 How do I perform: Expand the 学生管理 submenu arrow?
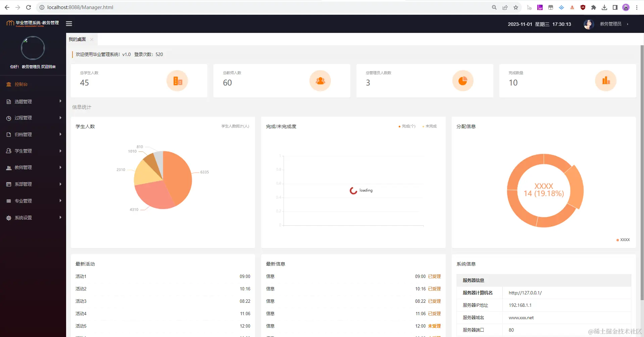60,151
